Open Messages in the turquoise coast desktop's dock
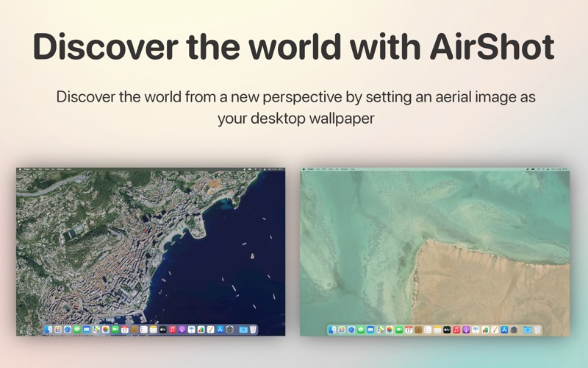This screenshot has height=368, width=588. click(x=361, y=330)
